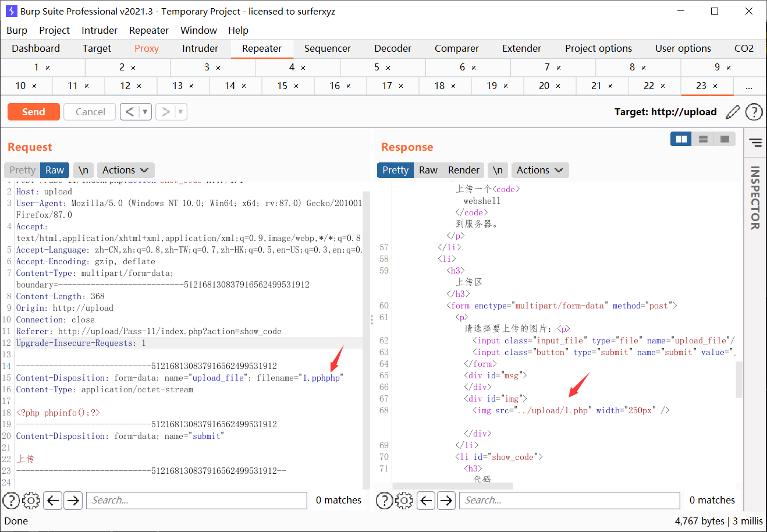Switch to the CO2 tab
The height and width of the screenshot is (532, 767).
[x=744, y=48]
